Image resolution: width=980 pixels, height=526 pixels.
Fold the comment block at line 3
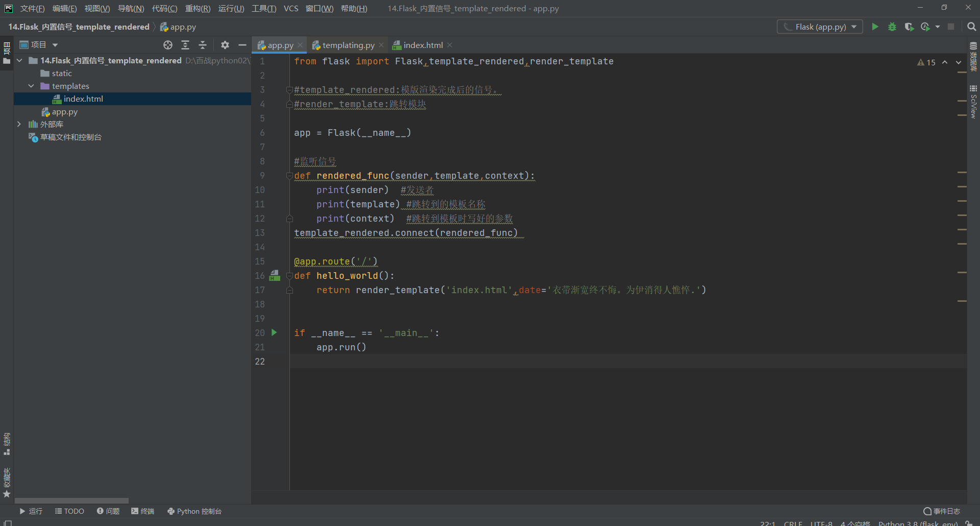click(x=289, y=90)
